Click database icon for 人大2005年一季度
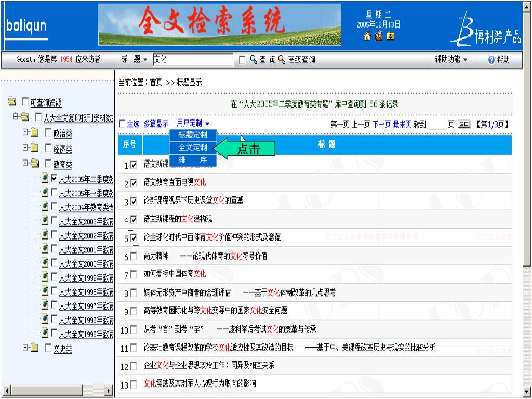Viewport: 532px width, 399px height. click(x=45, y=192)
